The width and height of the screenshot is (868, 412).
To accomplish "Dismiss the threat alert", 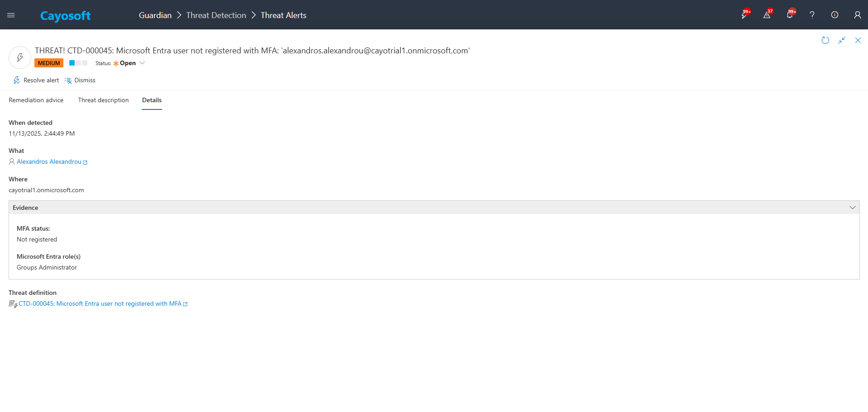I will click(80, 80).
